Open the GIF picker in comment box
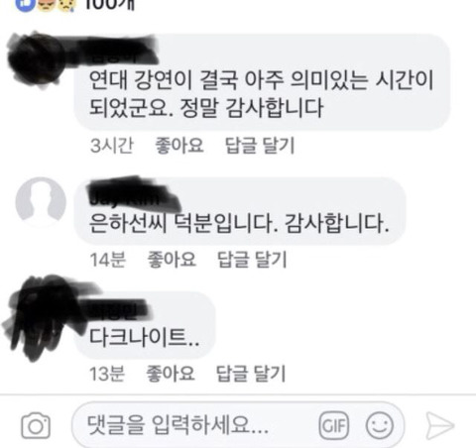The height and width of the screenshot is (448, 476). 334,425
